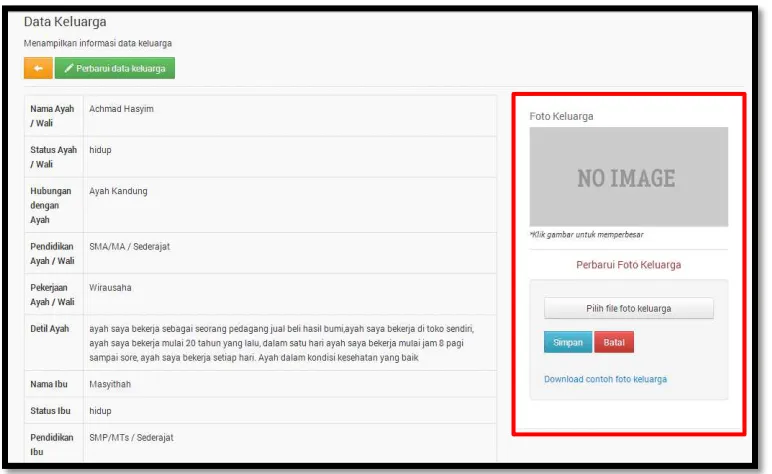The width and height of the screenshot is (772, 474).
Task: Click the SMP/MTs / Sederajat value
Action: [x=131, y=438]
